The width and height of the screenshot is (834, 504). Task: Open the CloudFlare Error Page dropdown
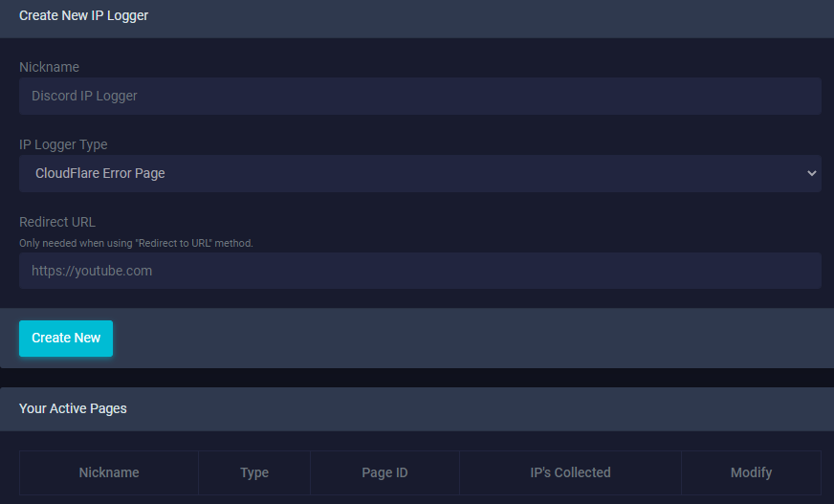[420, 173]
